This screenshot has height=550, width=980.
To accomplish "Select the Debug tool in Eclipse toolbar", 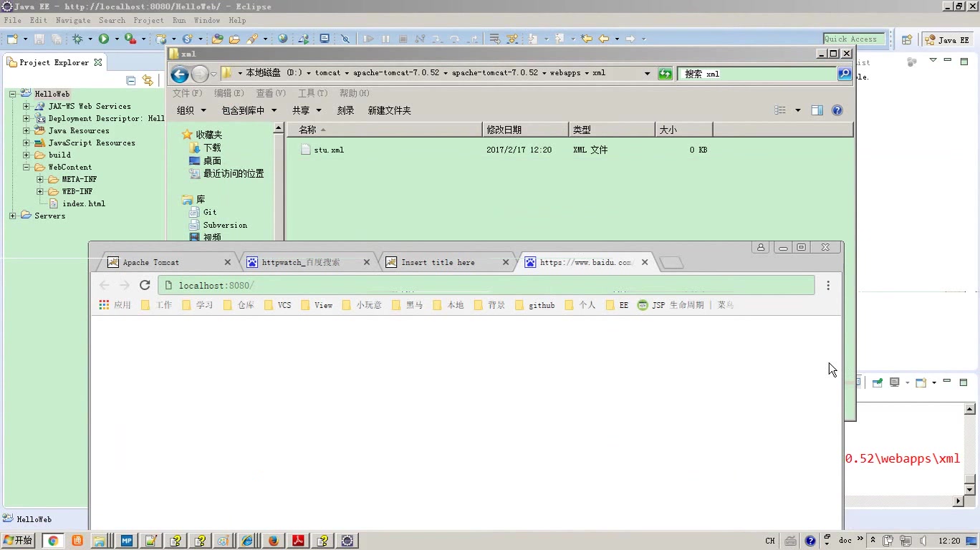I will coord(76,39).
